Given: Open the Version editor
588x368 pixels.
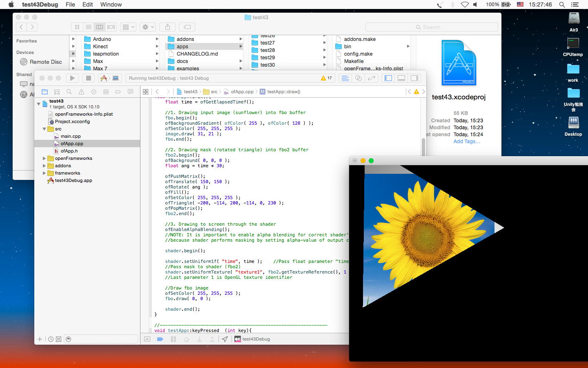Looking at the screenshot, I should click(x=371, y=78).
